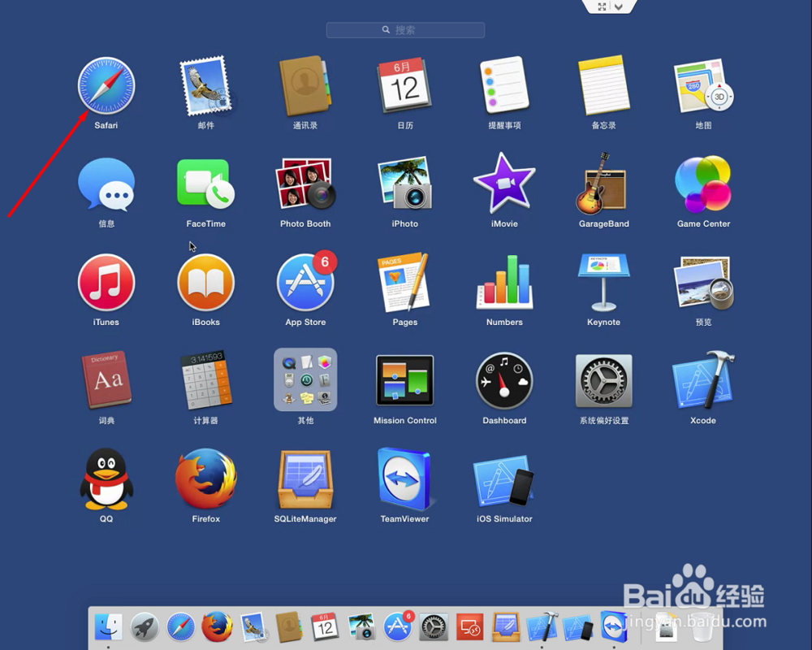Open iPhoto icon in the Dock
812x650 pixels.
[361, 626]
